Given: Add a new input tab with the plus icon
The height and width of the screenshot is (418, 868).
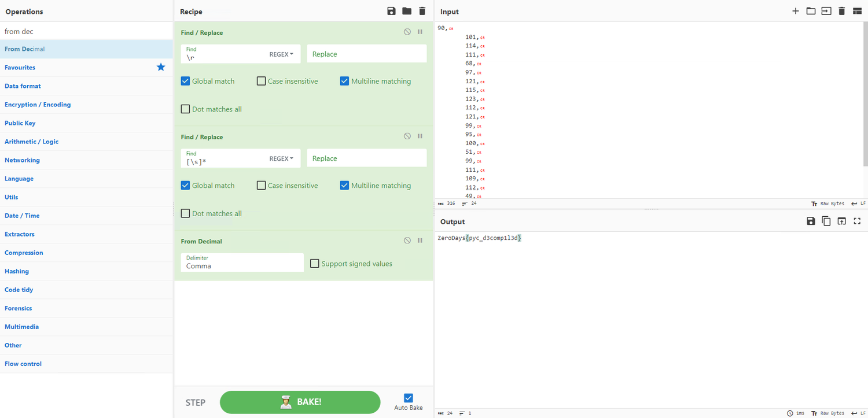Looking at the screenshot, I should [x=796, y=11].
